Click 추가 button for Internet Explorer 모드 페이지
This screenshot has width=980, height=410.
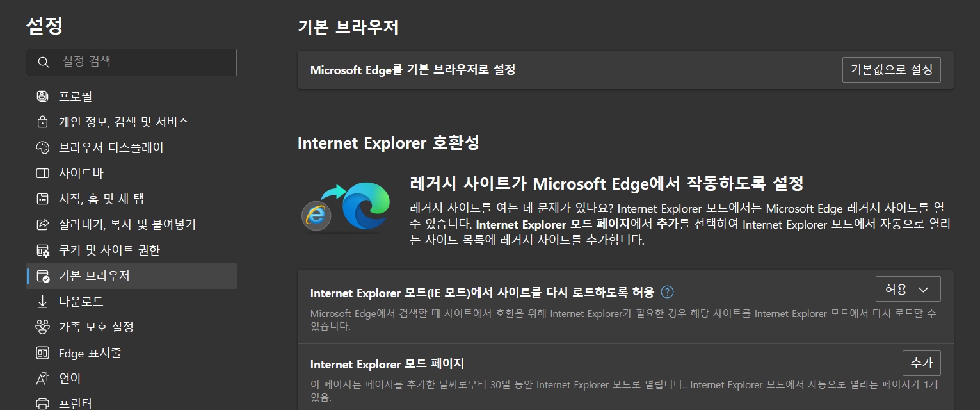pyautogui.click(x=921, y=363)
